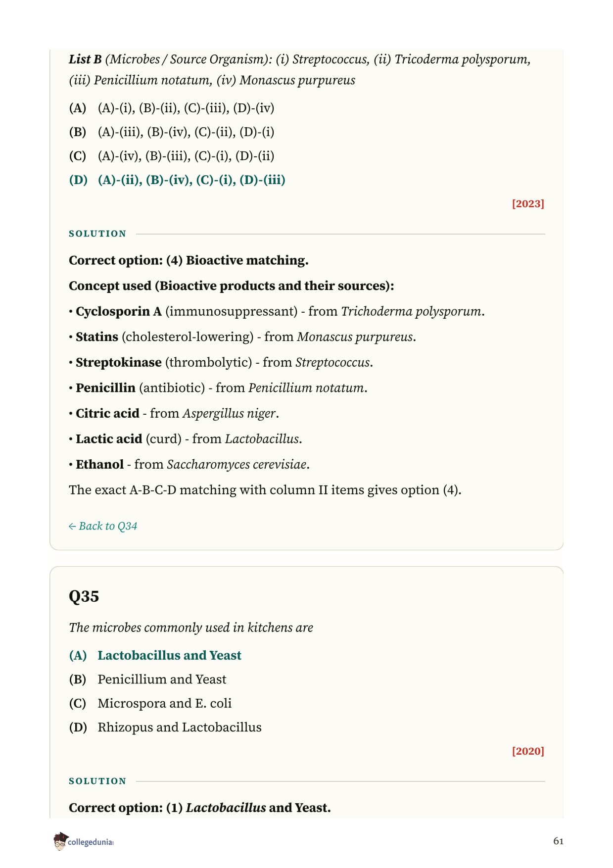The width and height of the screenshot is (613, 868).
Task: Click the collegedunia brand text
Action: coord(91,842)
